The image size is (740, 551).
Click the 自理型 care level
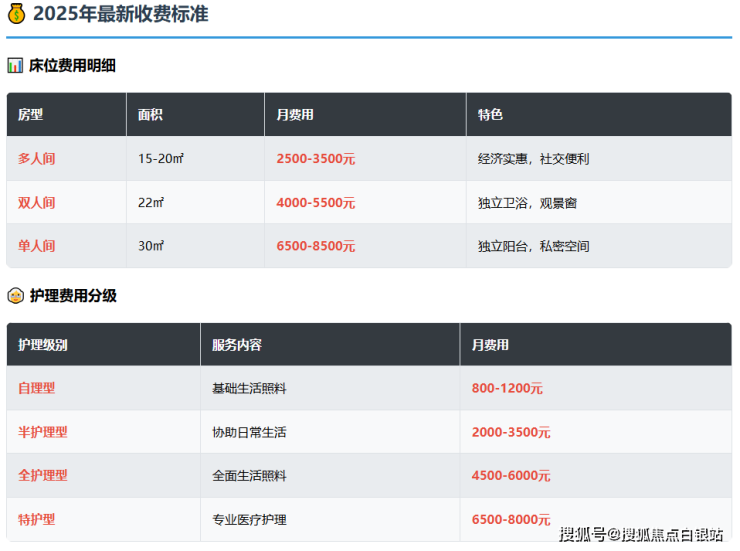click(x=37, y=388)
